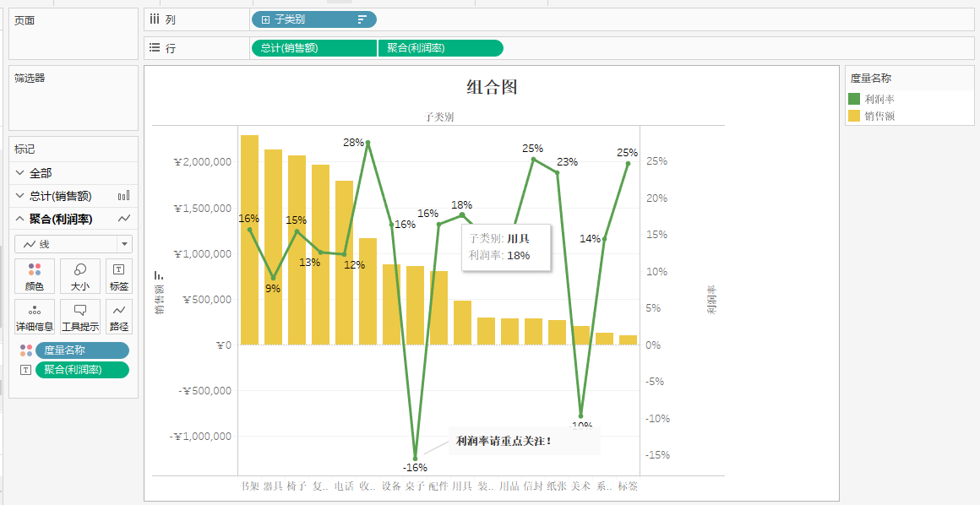Click the 度量名称 legend title
The image size is (980, 505).
871,79
